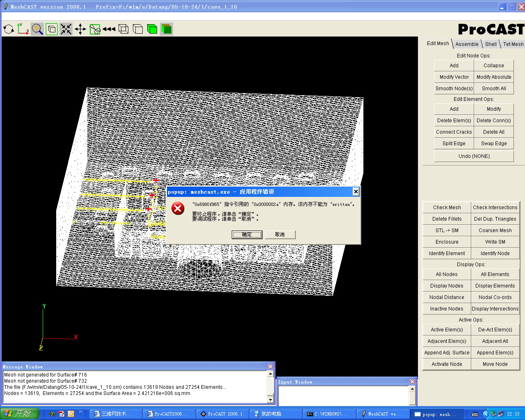The image size is (525, 420).
Task: Switch to bright green solid display
Action: point(152,29)
